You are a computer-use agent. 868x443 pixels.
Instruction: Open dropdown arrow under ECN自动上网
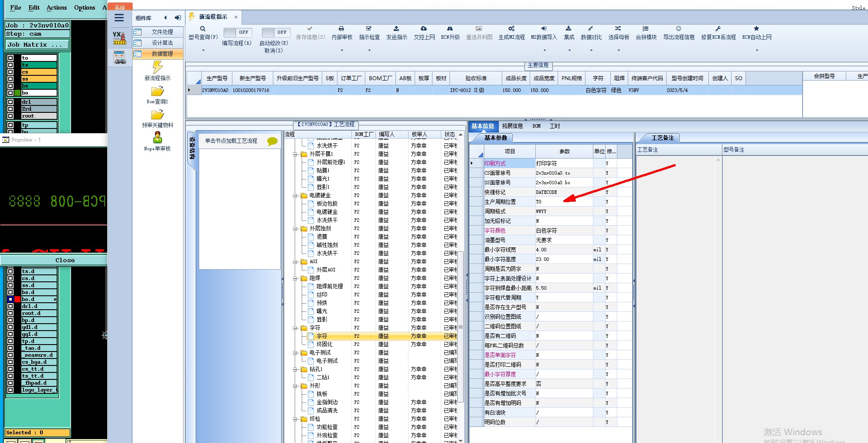[x=757, y=51]
